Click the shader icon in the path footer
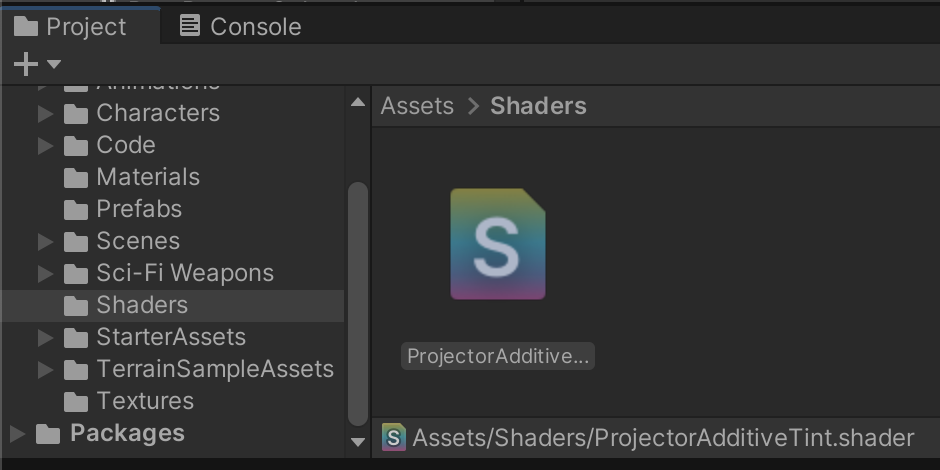 tap(395, 437)
